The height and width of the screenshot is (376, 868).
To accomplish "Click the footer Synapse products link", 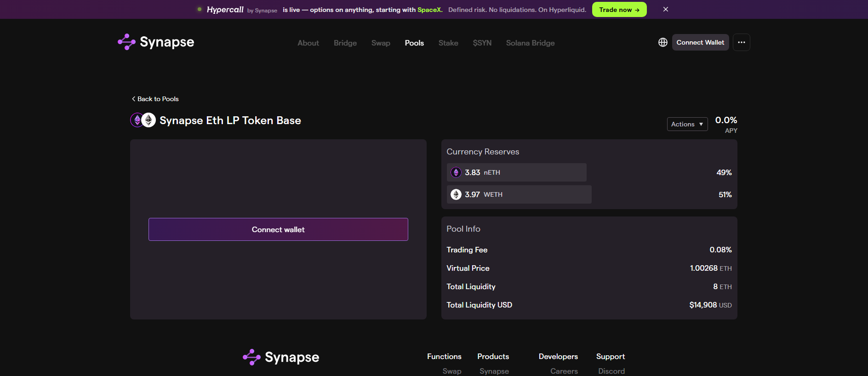I will point(494,371).
